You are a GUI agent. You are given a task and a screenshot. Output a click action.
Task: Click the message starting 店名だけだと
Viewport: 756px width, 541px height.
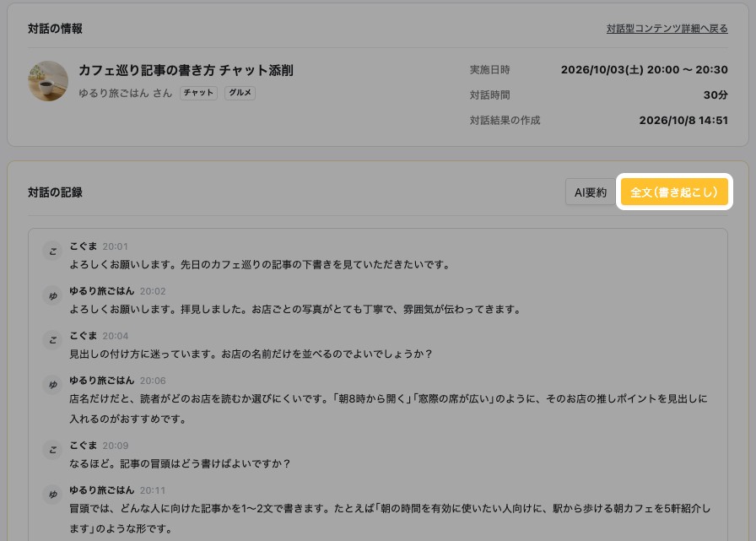(389, 408)
